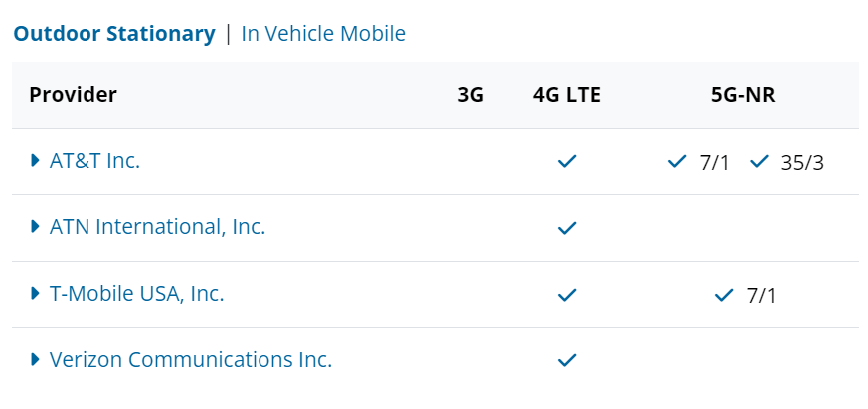This screenshot has width=868, height=409.
Task: Click ATN International's 4G LTE checkmark
Action: coord(567,228)
